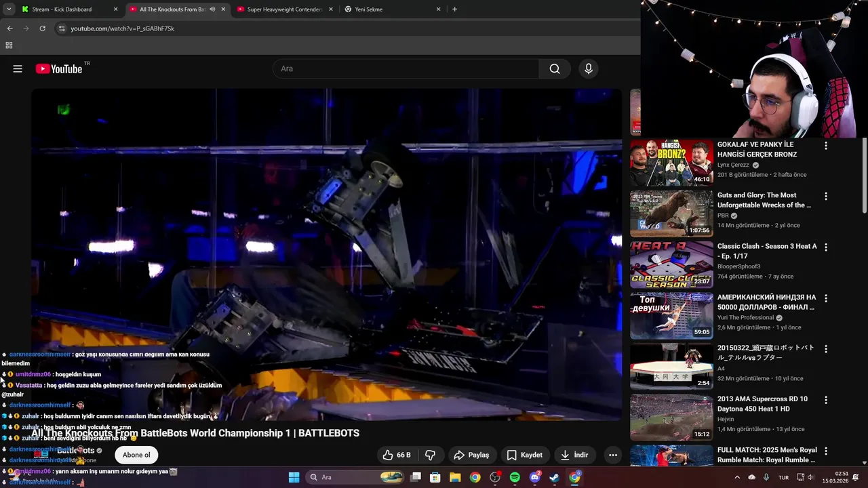The width and height of the screenshot is (868, 488).
Task: Click the BattleBots video player
Action: [x=326, y=254]
